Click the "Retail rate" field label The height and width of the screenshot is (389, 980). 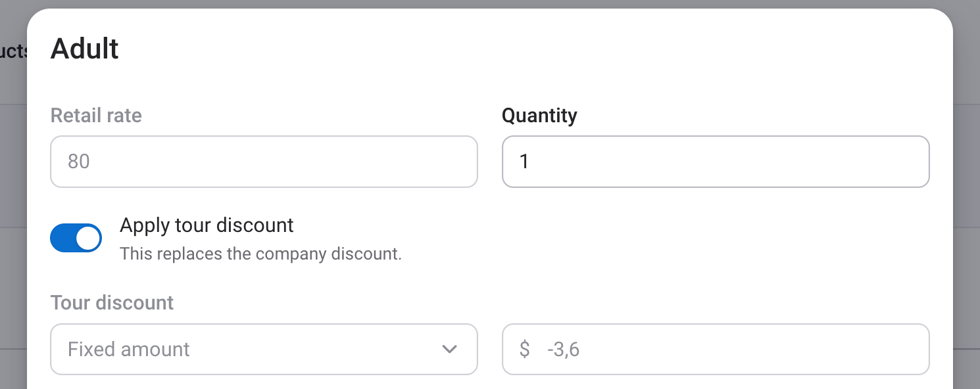coord(96,116)
